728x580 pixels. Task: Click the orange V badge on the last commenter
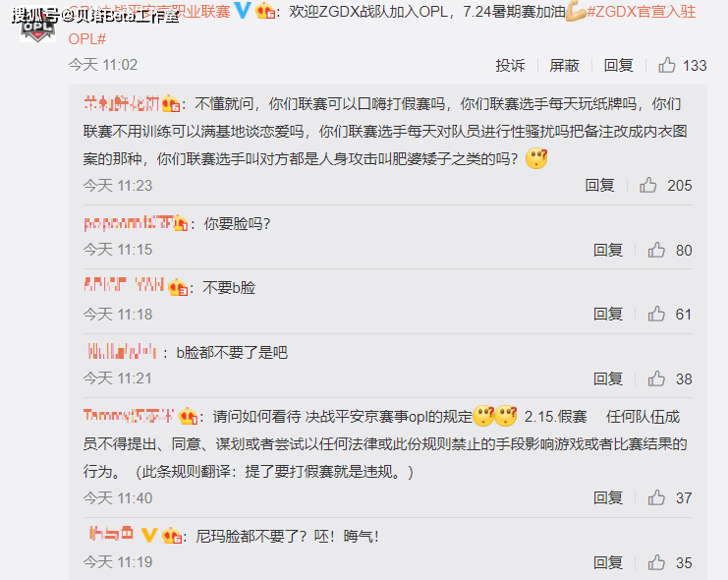[x=149, y=535]
